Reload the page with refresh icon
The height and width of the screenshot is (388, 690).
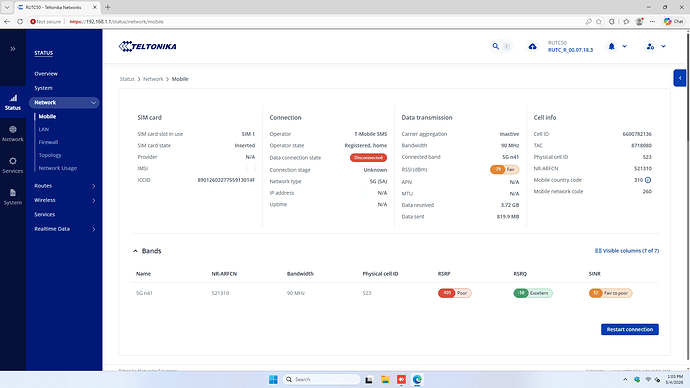[x=20, y=22]
